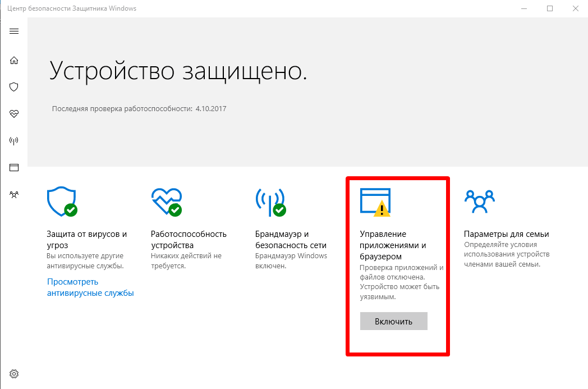Open device health heart sidebar icon
The width and height of the screenshot is (588, 389).
(x=14, y=113)
